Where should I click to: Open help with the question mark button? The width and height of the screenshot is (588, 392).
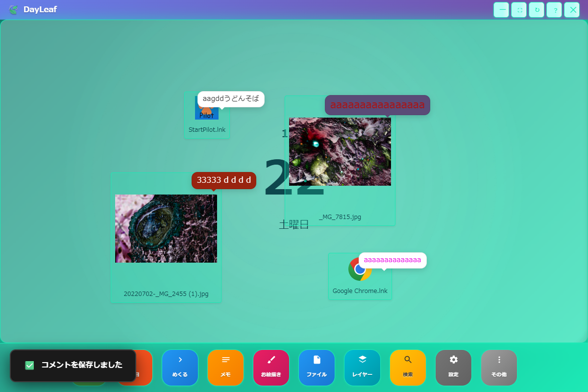pyautogui.click(x=554, y=10)
